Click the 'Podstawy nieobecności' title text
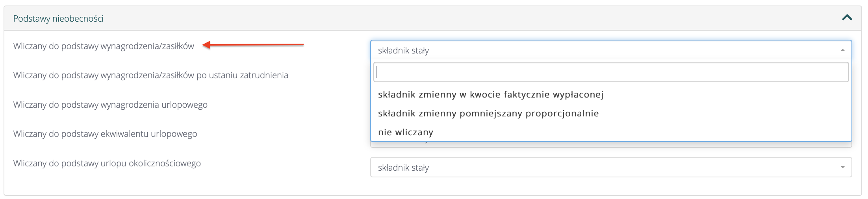Image resolution: width=868 pixels, height=199 pixels. tap(58, 18)
